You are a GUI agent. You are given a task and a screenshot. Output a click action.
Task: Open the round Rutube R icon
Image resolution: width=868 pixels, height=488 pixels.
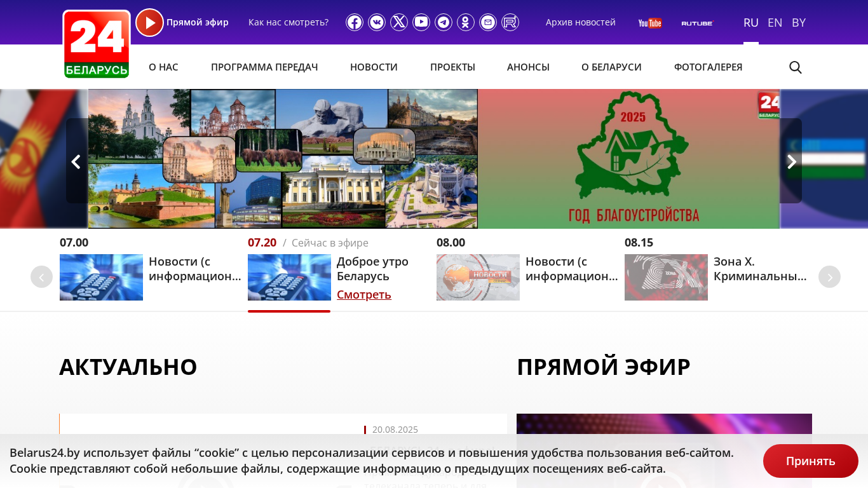510,22
